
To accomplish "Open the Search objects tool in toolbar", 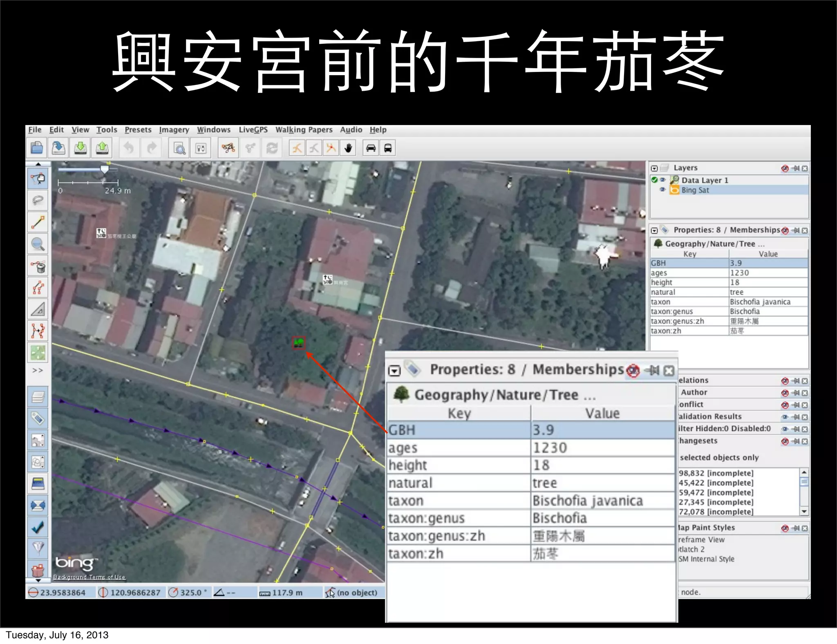I will tap(179, 148).
